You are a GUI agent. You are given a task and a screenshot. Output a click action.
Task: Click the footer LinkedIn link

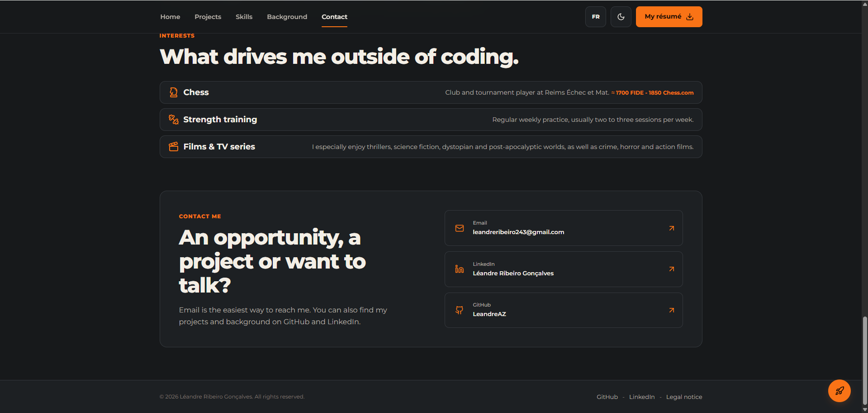pyautogui.click(x=642, y=397)
